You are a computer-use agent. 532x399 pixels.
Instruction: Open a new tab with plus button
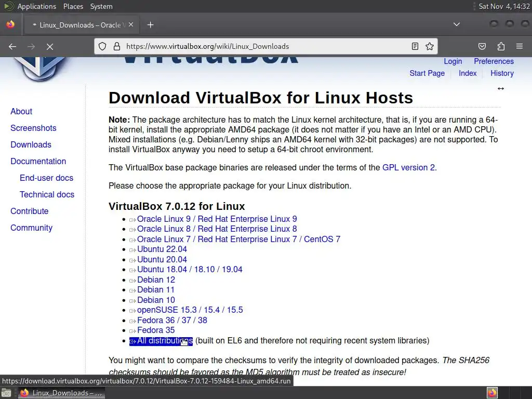click(x=150, y=25)
